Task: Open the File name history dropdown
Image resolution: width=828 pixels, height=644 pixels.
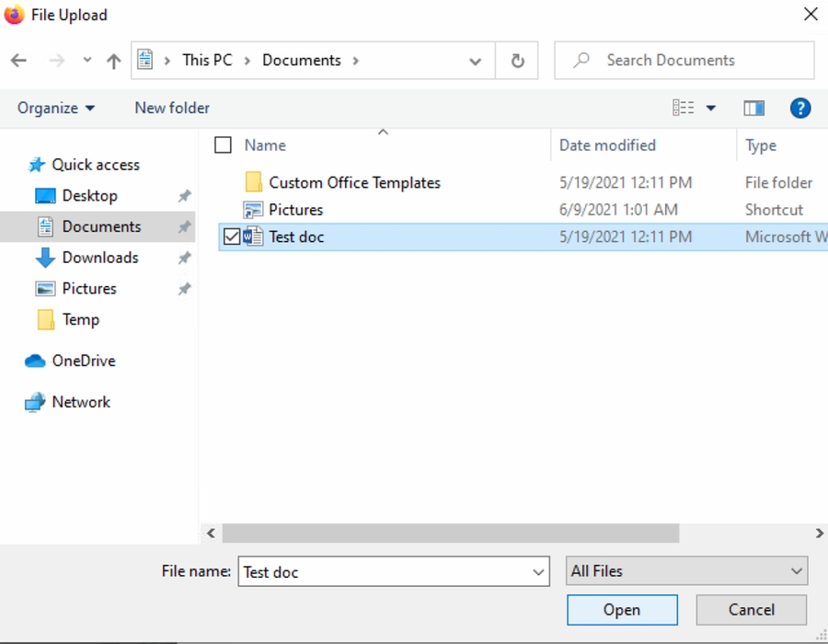Action: (x=539, y=571)
